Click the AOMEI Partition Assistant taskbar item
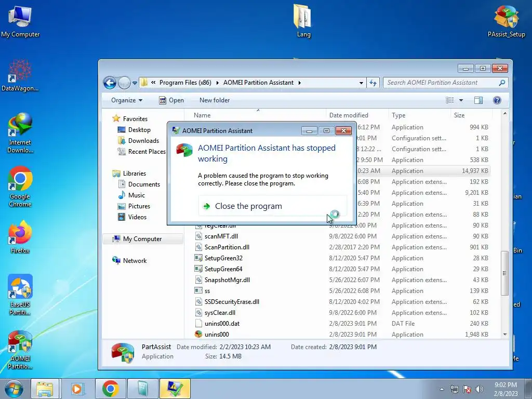Viewport: 532px width, 399px height. (175, 389)
